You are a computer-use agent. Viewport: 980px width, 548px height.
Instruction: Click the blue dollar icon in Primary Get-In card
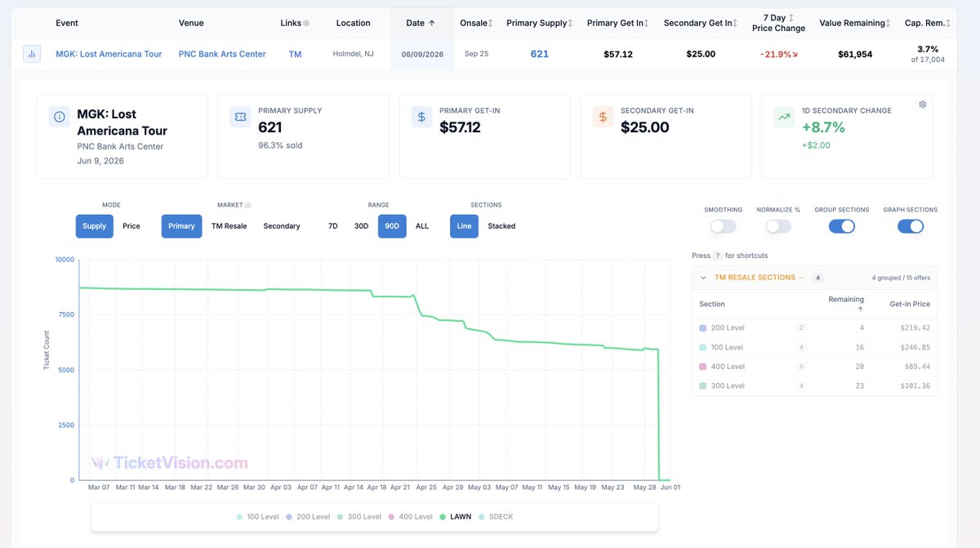pyautogui.click(x=421, y=117)
